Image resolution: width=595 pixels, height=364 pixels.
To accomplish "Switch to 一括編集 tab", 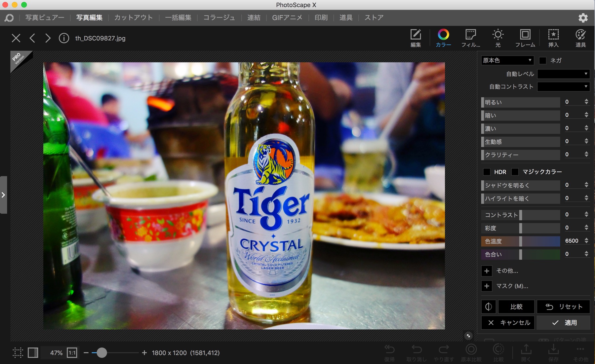I will [x=178, y=18].
